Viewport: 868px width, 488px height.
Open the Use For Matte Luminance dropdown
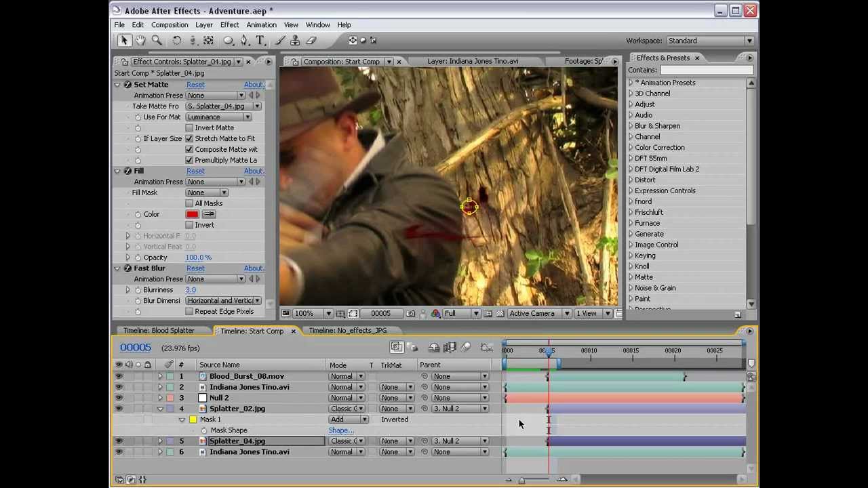218,117
